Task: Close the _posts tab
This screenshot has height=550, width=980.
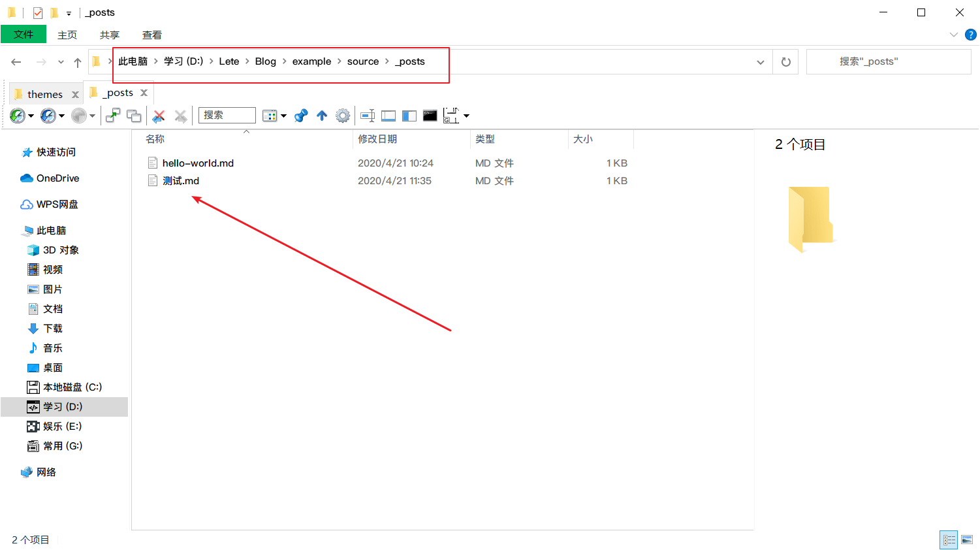Action: (144, 93)
